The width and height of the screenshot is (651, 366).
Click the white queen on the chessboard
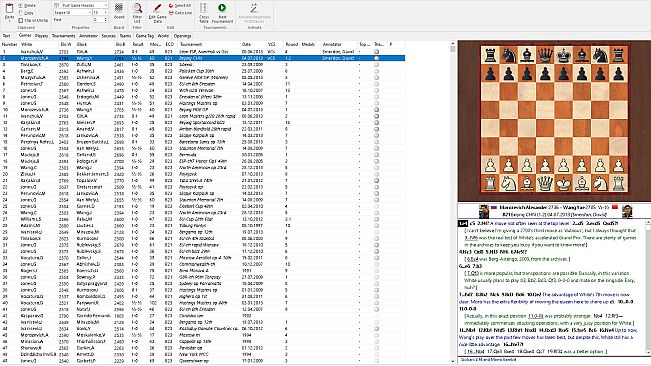tap(545, 183)
